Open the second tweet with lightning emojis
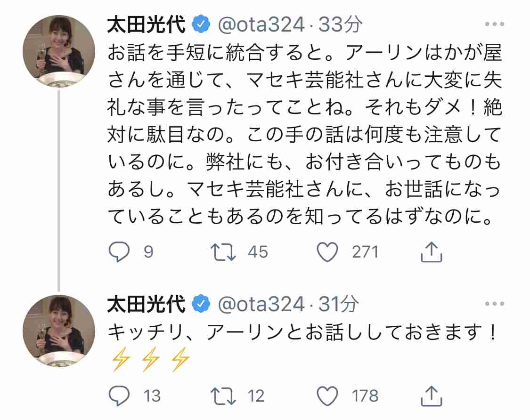Viewport: 530px width, 420px height. 302,346
